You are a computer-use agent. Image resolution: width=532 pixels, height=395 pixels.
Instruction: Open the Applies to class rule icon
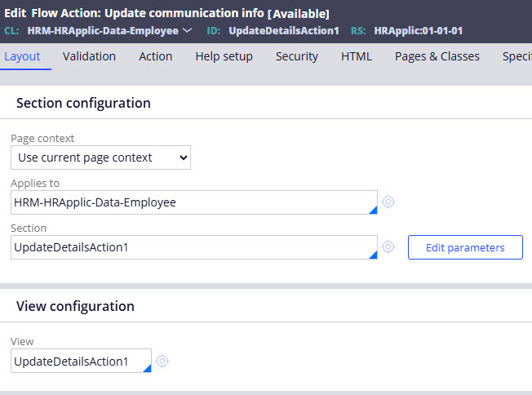[x=388, y=202]
